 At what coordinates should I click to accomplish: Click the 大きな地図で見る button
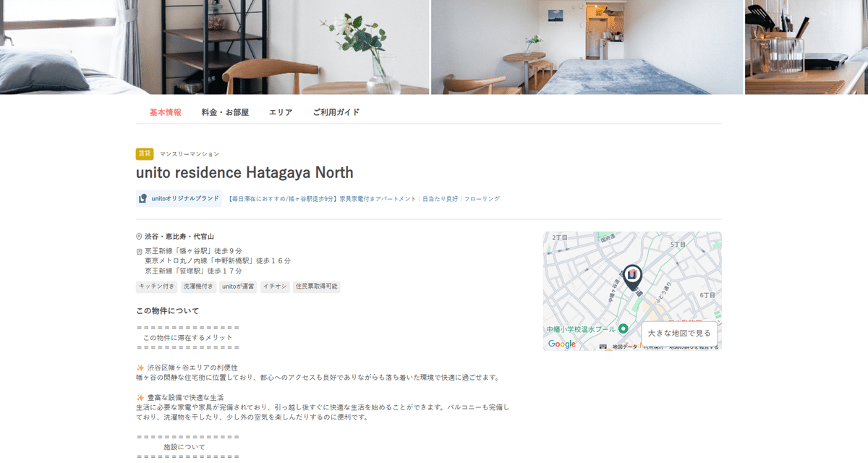click(x=679, y=334)
